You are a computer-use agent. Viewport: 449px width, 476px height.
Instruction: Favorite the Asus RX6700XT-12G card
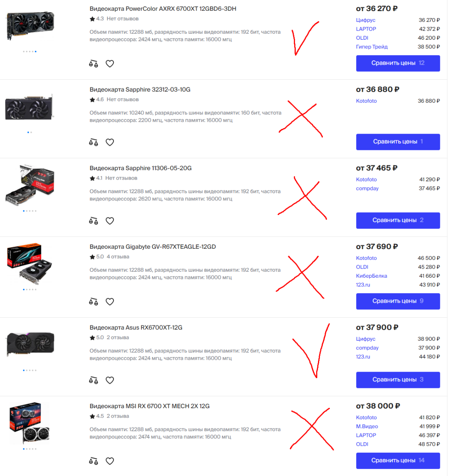[110, 380]
